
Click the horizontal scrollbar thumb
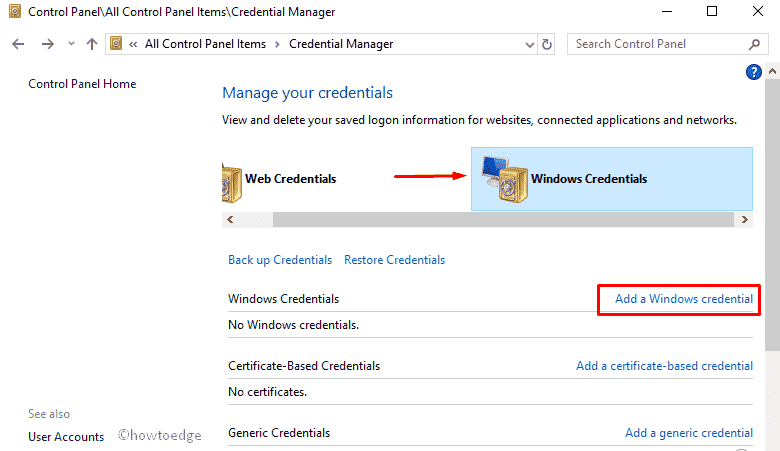pyautogui.click(x=503, y=219)
